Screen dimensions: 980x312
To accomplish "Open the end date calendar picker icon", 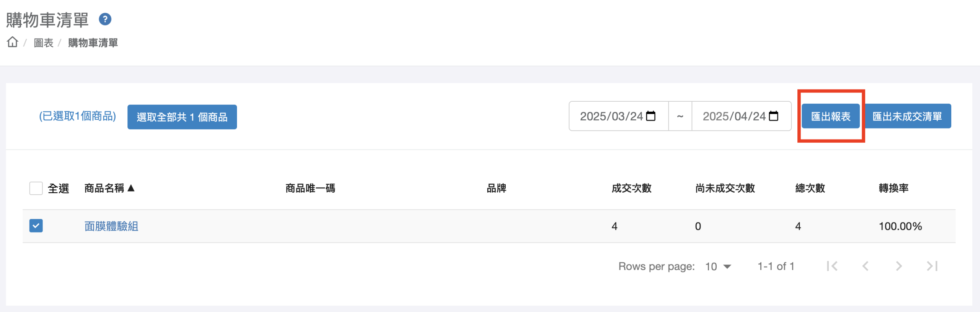I will (774, 116).
